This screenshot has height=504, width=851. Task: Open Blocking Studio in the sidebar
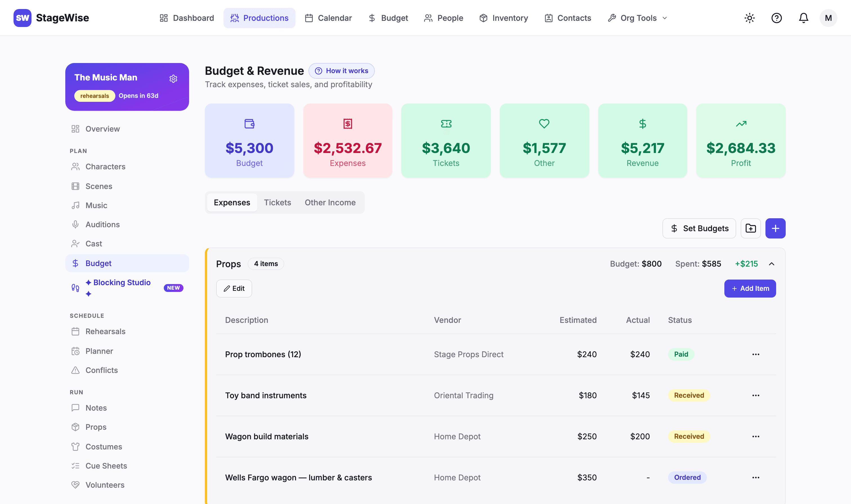point(127,288)
